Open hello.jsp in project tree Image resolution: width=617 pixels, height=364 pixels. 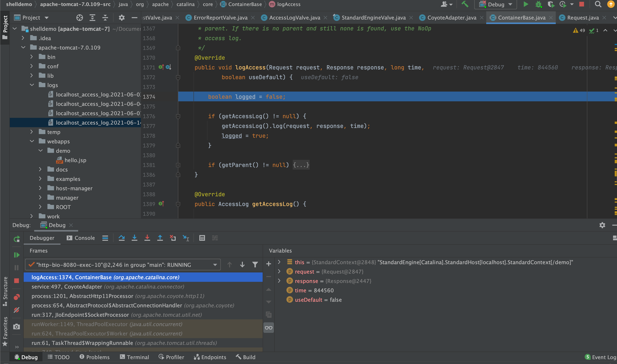pyautogui.click(x=75, y=160)
